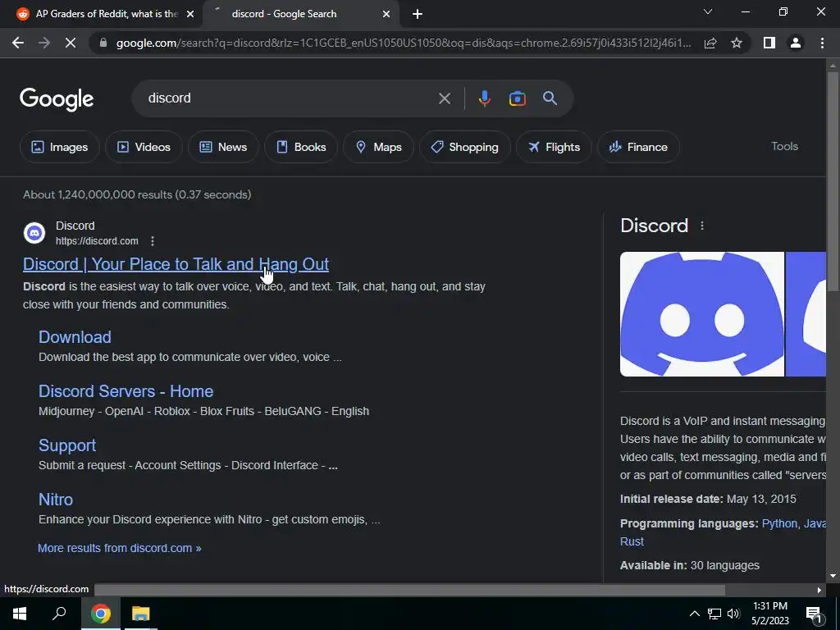
Task: Open Chrome's three-dot menu
Action: pos(822,43)
